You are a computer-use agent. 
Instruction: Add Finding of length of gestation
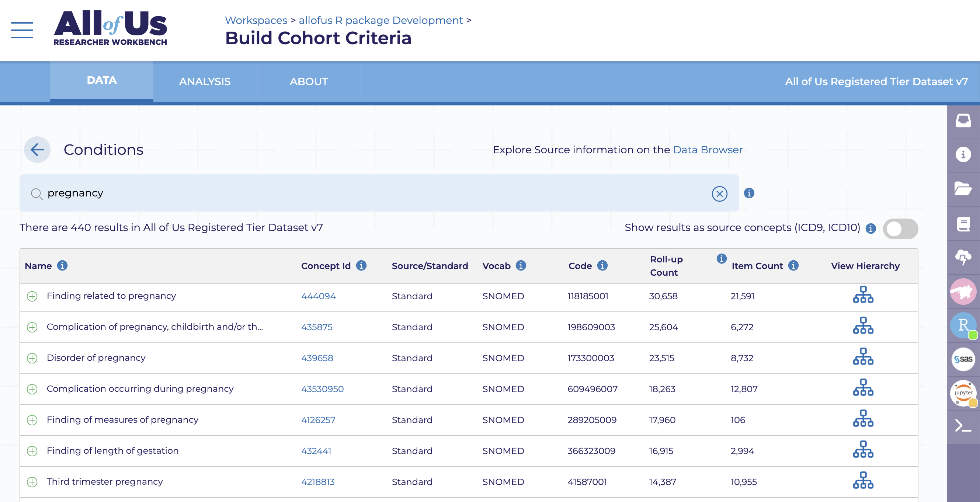(32, 451)
